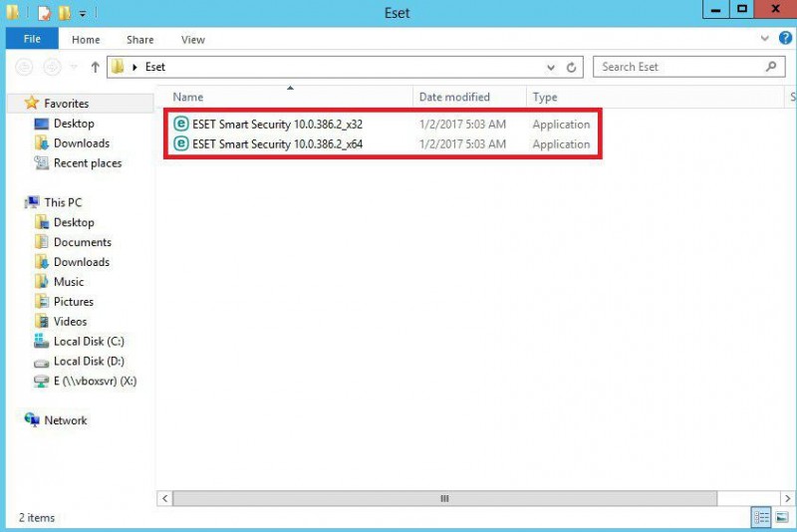Viewport: 797px width, 532px height.
Task: Refresh the Eset folder view
Action: click(x=571, y=67)
